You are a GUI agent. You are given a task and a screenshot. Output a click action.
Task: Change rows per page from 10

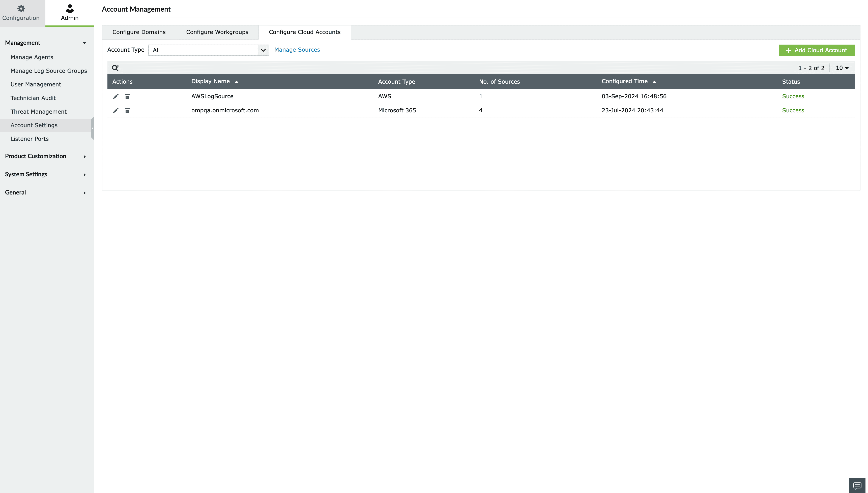point(842,68)
